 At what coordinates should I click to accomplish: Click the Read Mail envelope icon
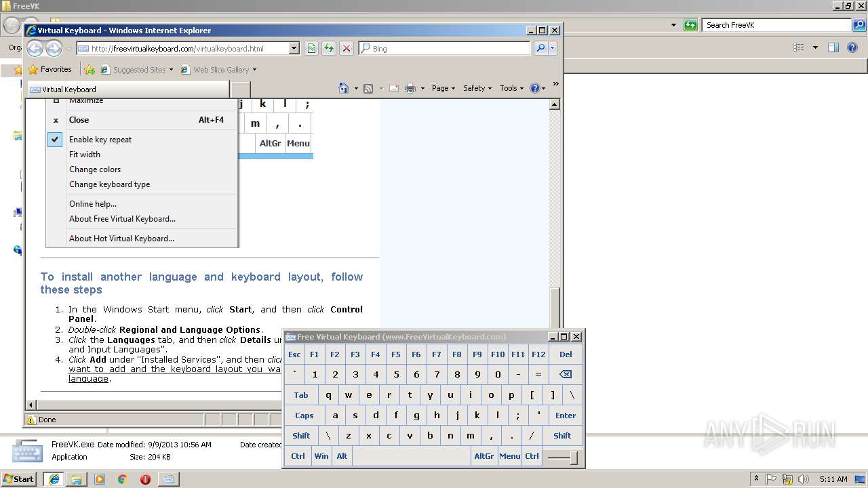coord(393,88)
